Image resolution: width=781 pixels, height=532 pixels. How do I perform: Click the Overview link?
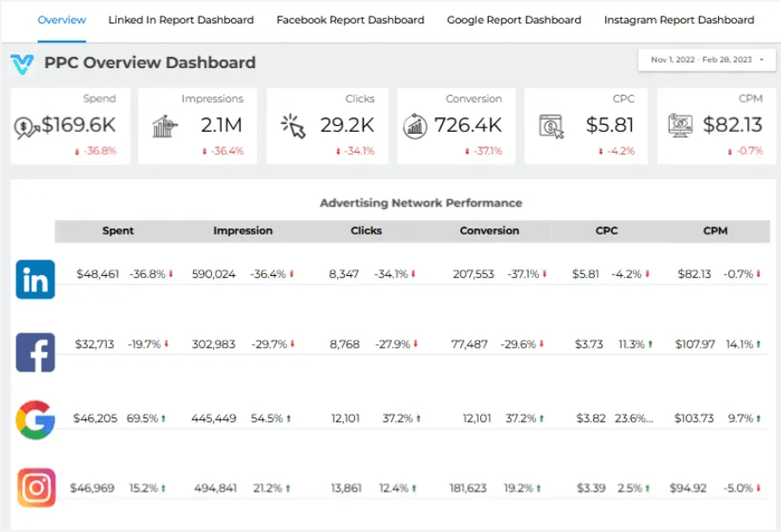61,19
